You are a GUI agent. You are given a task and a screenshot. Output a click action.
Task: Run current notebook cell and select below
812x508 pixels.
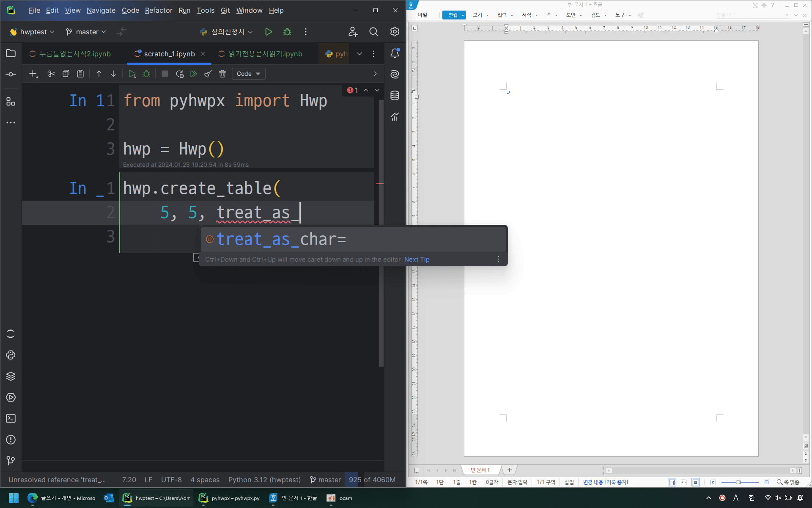point(132,74)
